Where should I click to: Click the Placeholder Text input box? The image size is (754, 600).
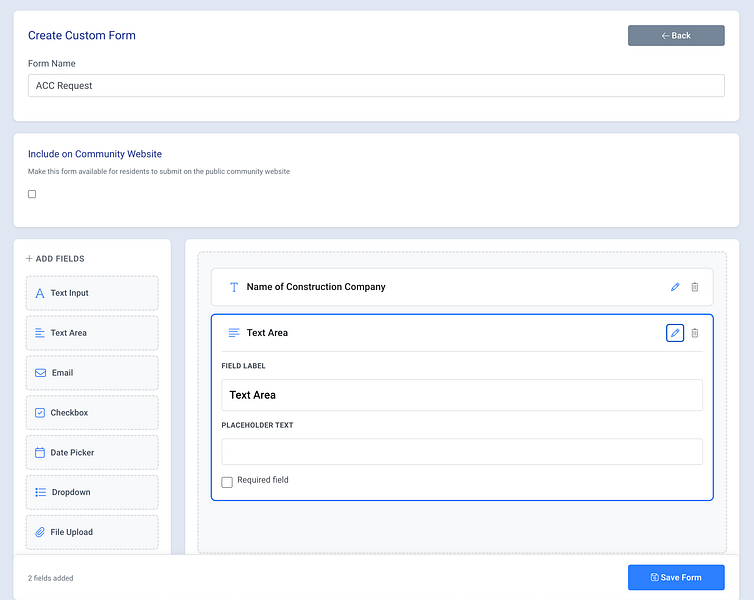tap(462, 452)
